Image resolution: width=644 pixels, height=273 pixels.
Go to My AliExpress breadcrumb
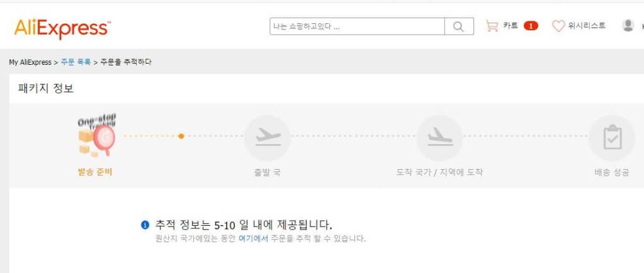[30, 62]
